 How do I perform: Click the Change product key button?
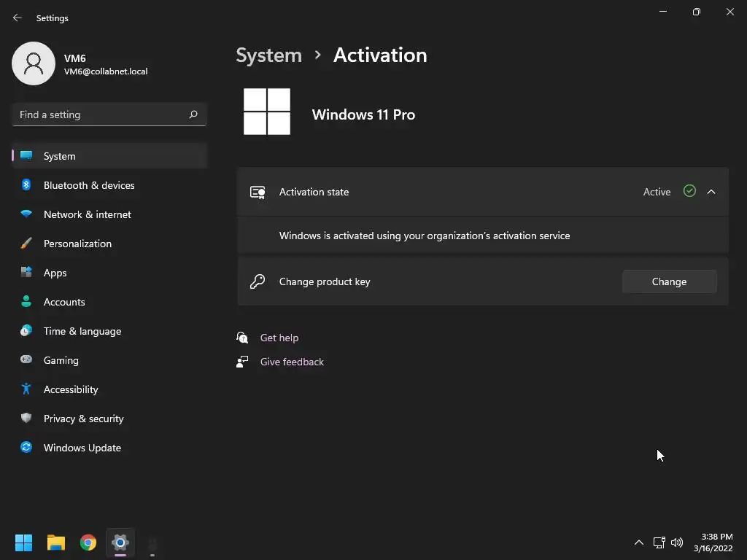point(669,281)
